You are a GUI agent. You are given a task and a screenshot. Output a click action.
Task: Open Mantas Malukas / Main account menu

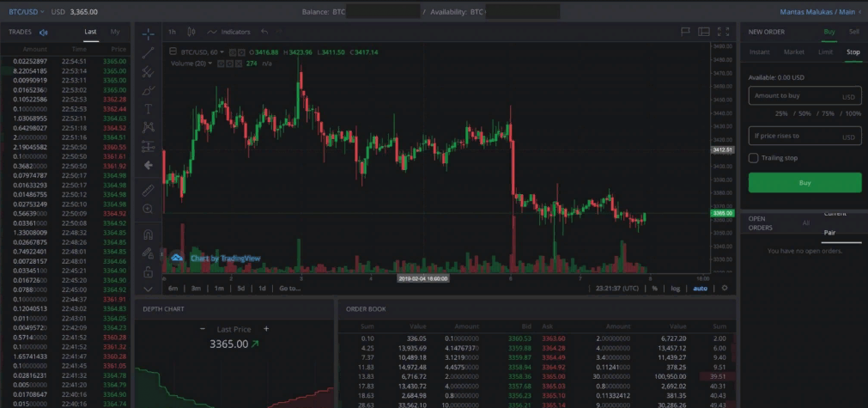tap(821, 12)
